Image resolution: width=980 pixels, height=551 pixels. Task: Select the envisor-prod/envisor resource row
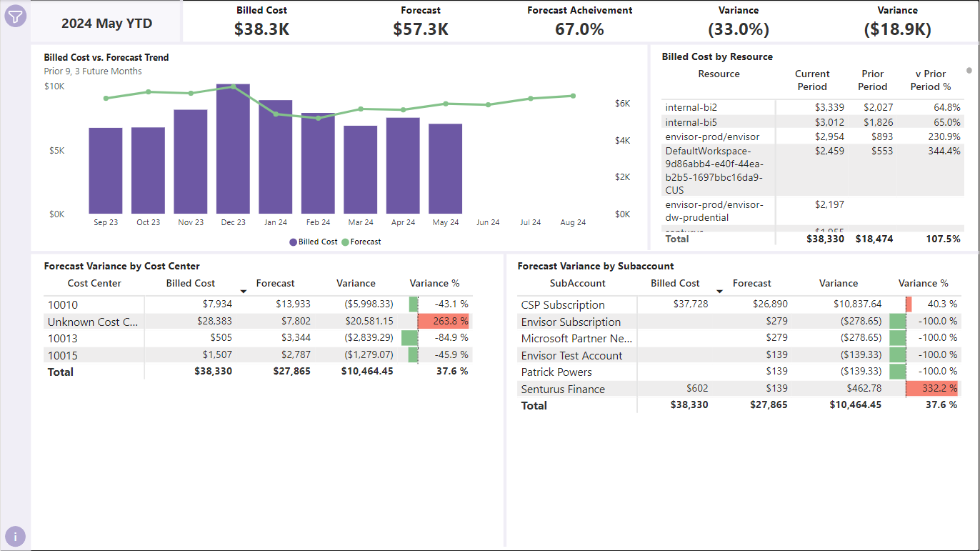tap(811, 136)
